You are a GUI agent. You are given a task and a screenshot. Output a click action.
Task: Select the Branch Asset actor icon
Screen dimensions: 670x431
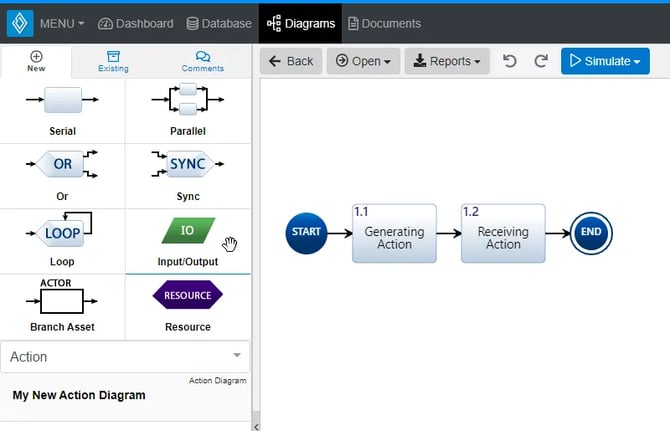click(62, 296)
